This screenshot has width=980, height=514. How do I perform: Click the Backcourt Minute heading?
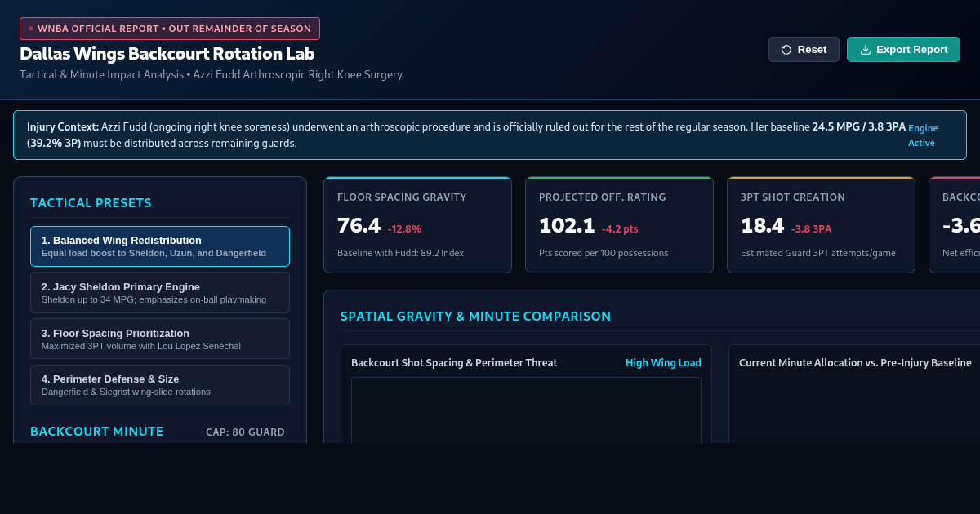[x=97, y=431]
